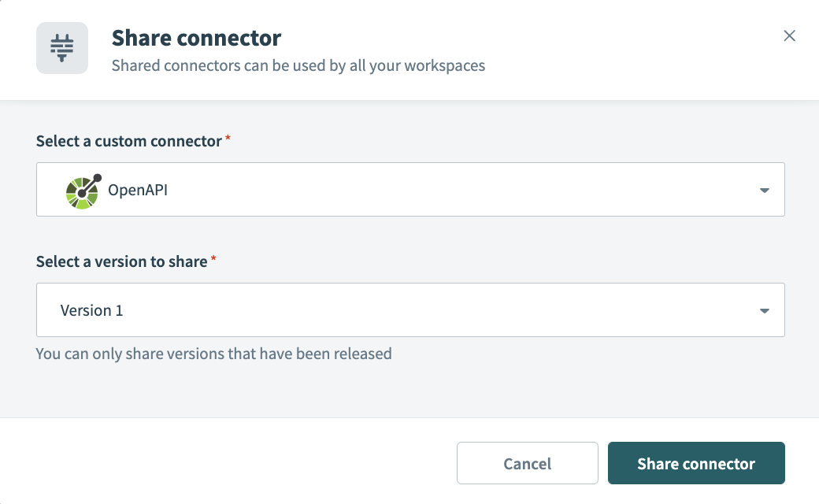Confirm with the Share connector button
The height and width of the screenshot is (504, 819).
696,464
